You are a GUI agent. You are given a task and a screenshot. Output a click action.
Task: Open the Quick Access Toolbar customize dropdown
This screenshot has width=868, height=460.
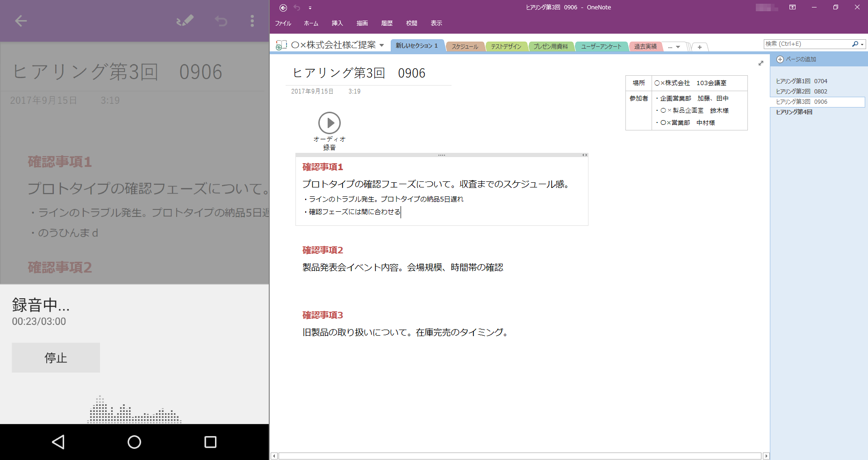tap(310, 7)
